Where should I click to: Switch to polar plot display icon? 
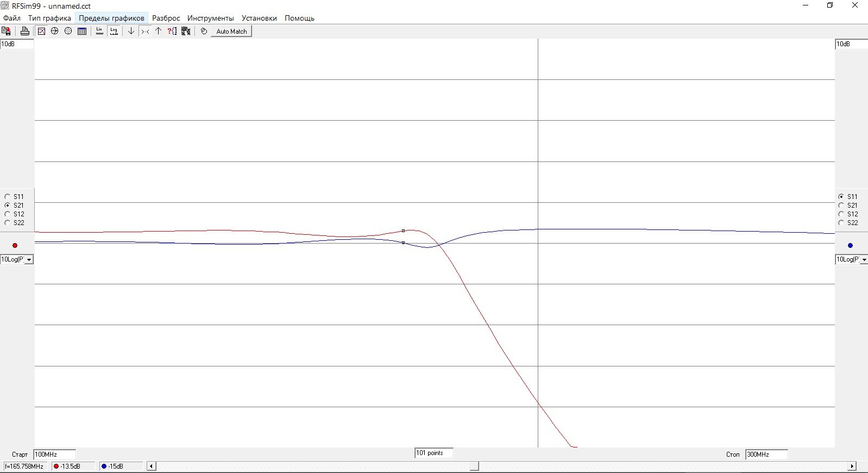(x=68, y=32)
